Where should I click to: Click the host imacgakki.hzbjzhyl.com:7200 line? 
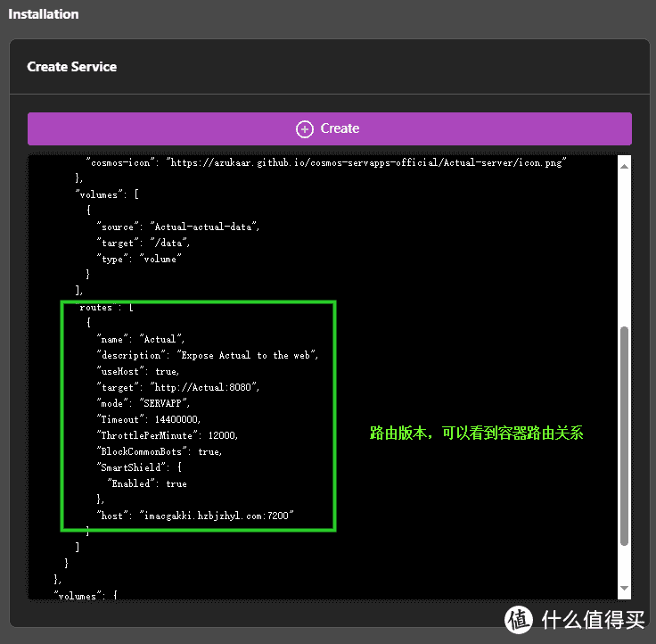[195, 516]
